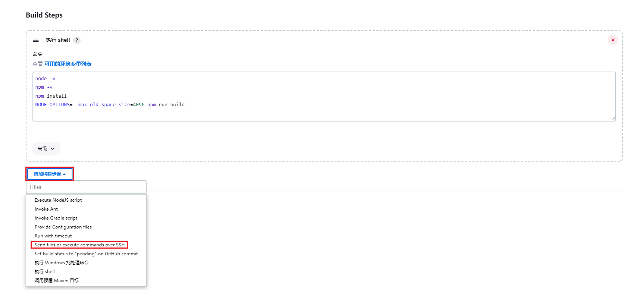The height and width of the screenshot is (290, 644).
Task: Click the Filter search field
Action: (86, 187)
